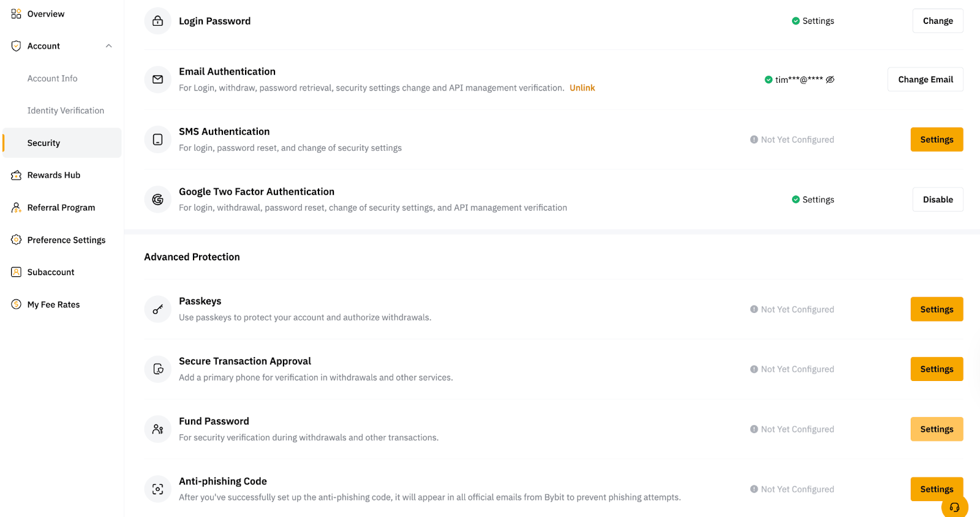This screenshot has height=517, width=980.
Task: Click the Email Authentication envelope icon
Action: coord(157,80)
